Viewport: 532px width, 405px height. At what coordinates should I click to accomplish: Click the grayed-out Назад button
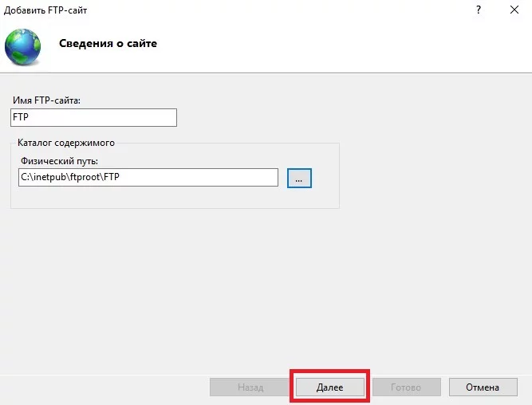click(x=250, y=387)
